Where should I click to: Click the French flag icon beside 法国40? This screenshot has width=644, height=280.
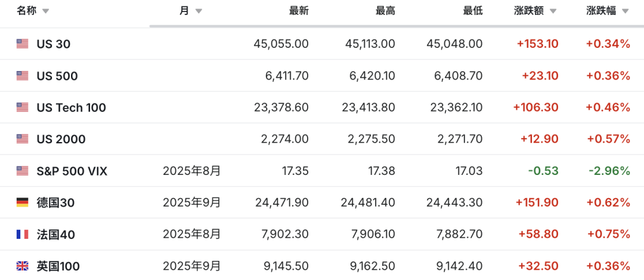(x=22, y=234)
